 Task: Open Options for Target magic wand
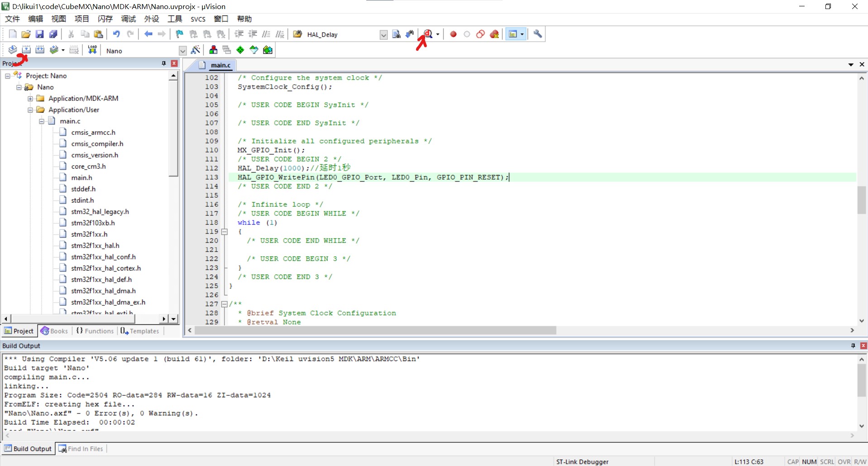(x=196, y=50)
